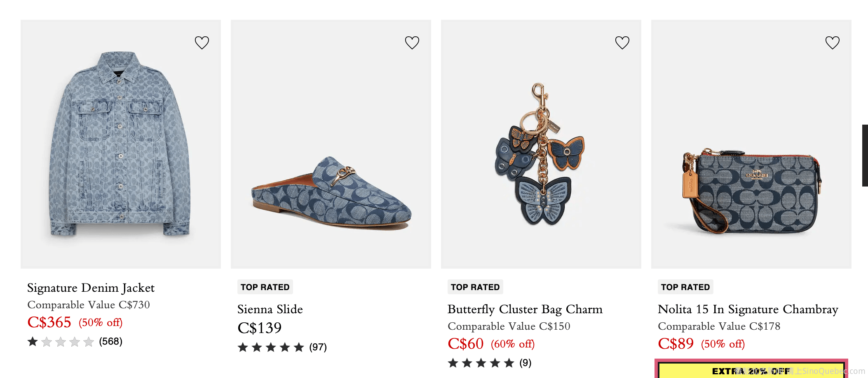Add Sienna Slide to wishlist heart
The height and width of the screenshot is (378, 868).
(x=412, y=43)
